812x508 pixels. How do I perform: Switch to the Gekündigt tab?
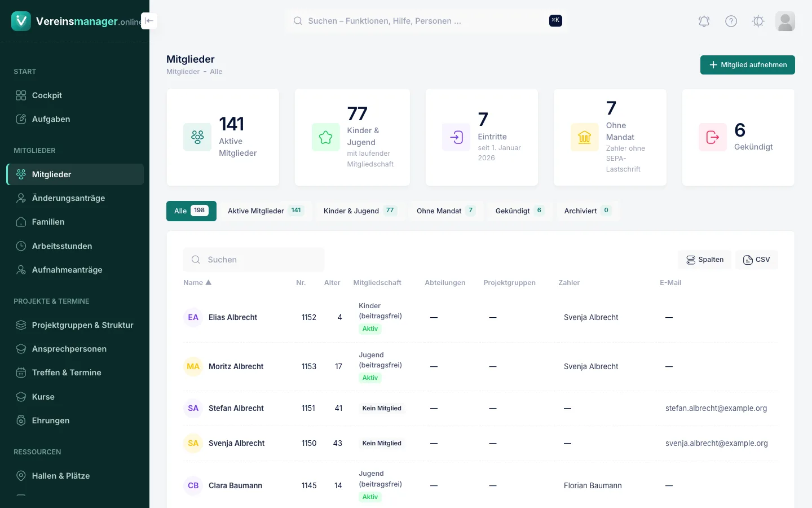tap(519, 211)
